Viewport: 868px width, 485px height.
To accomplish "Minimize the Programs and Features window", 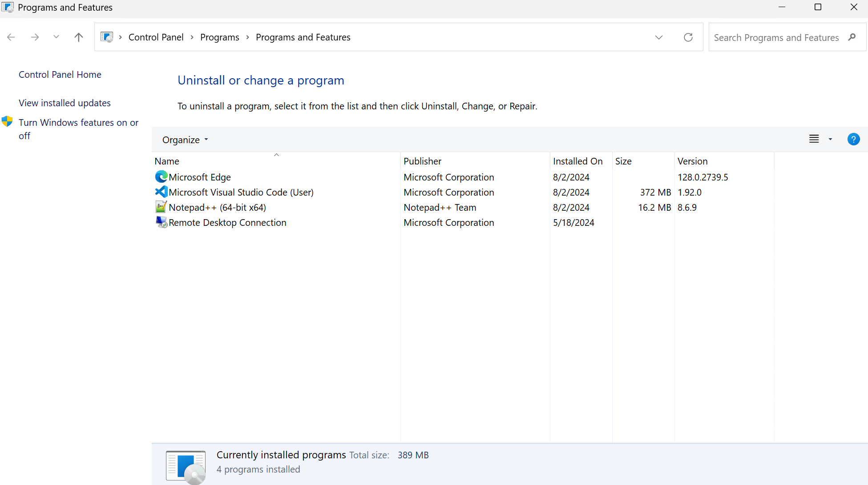I will click(782, 7).
